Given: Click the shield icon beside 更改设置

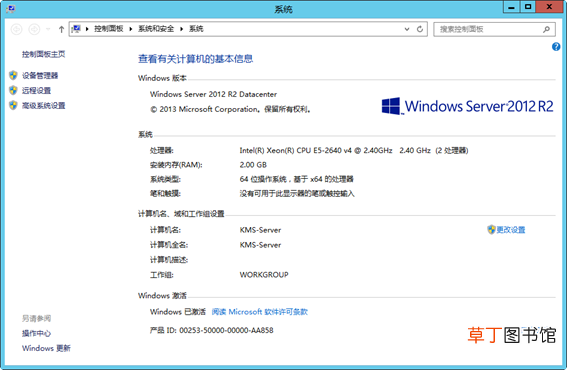Looking at the screenshot, I should tap(491, 229).
